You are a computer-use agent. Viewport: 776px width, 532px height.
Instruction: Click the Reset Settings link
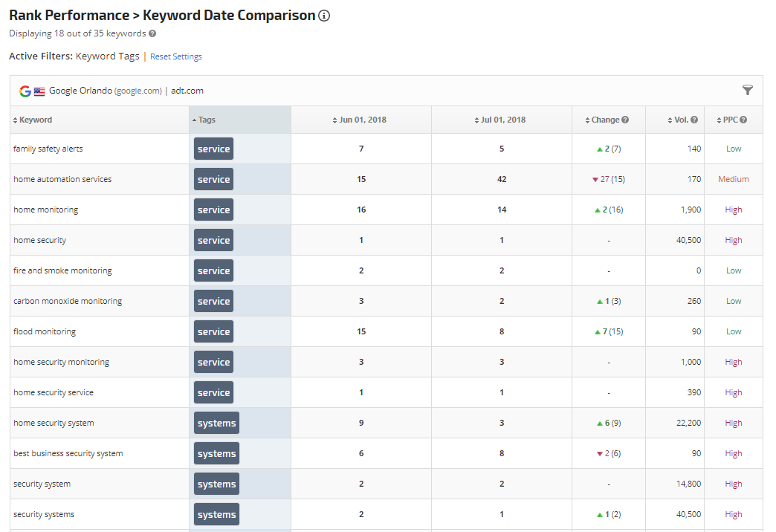[176, 56]
